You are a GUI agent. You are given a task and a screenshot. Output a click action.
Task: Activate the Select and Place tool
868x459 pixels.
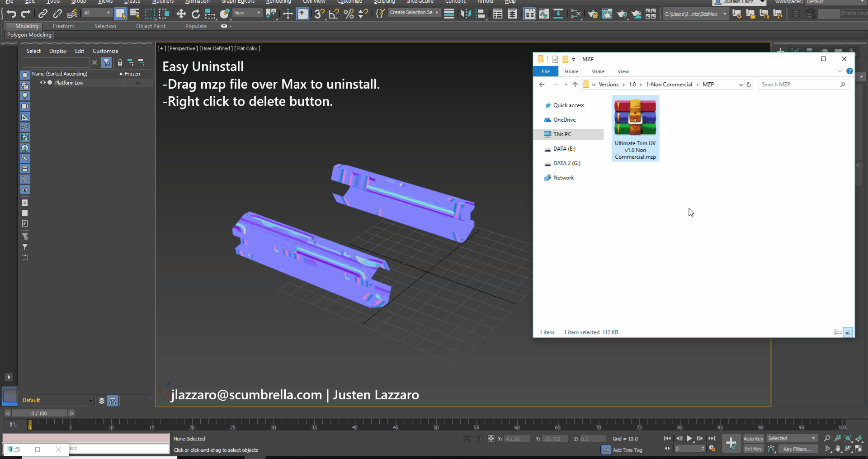[x=224, y=14]
